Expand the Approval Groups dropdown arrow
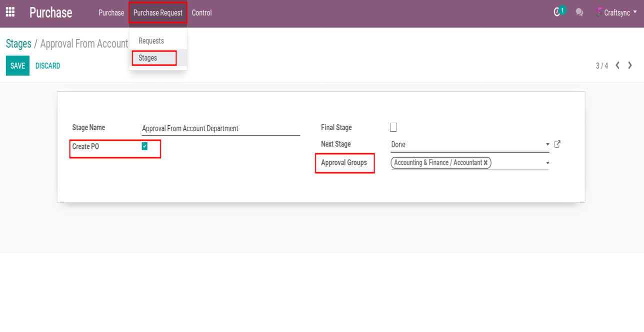644x332 pixels. 547,163
